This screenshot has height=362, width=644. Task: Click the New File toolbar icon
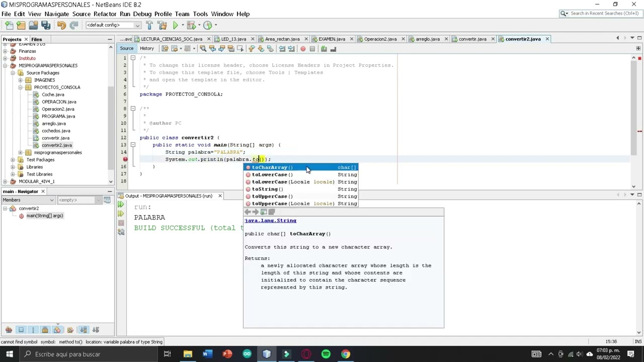click(x=9, y=25)
